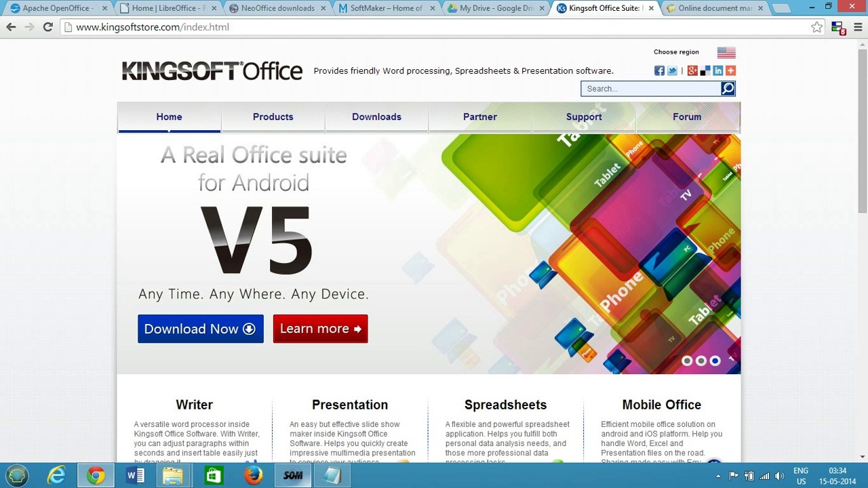Viewport: 868px width, 488px height.
Task: Click the Choose region link
Action: [676, 52]
